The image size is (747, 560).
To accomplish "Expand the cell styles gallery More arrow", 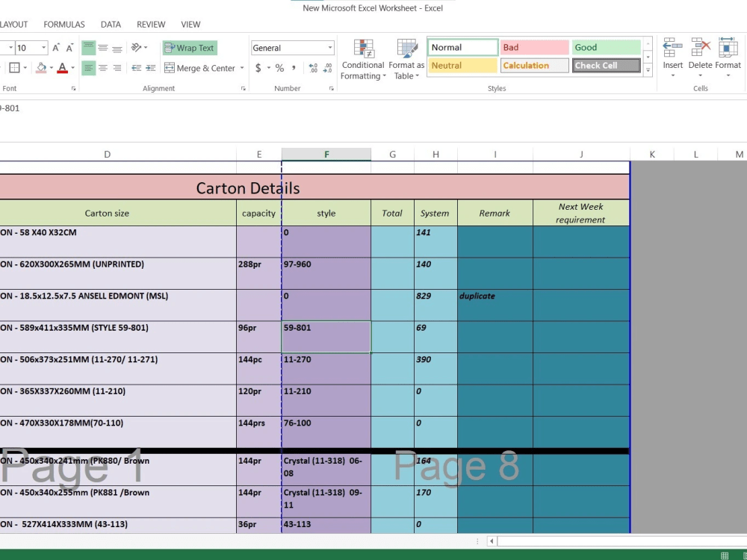I will point(648,70).
